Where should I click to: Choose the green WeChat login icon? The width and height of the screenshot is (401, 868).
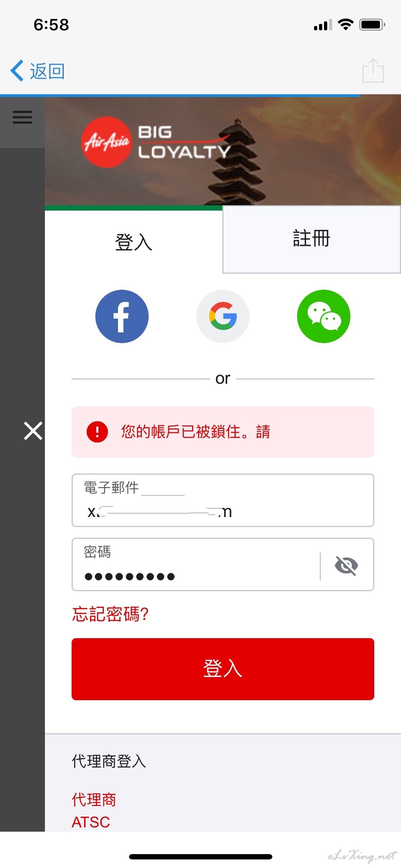point(324,316)
